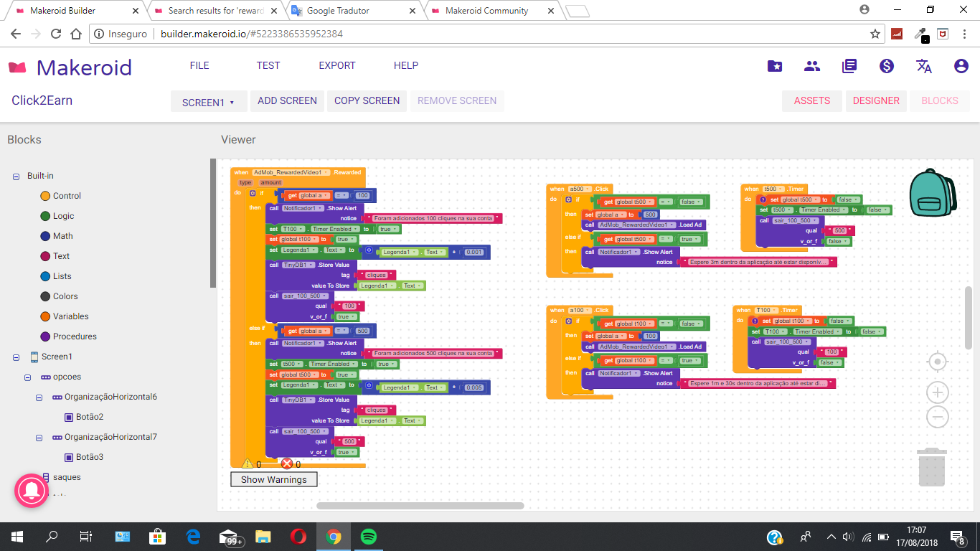Switch to the Makeroid Community tab

486,11
